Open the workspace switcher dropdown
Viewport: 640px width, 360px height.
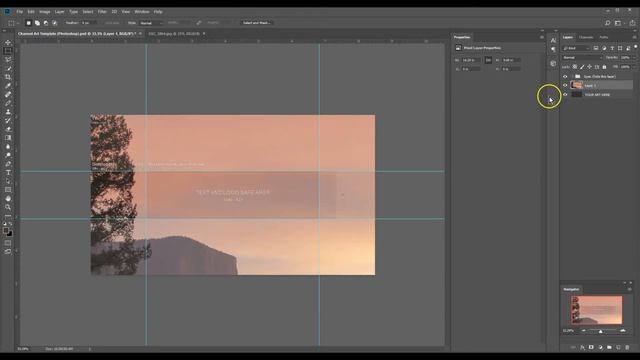click(x=619, y=23)
